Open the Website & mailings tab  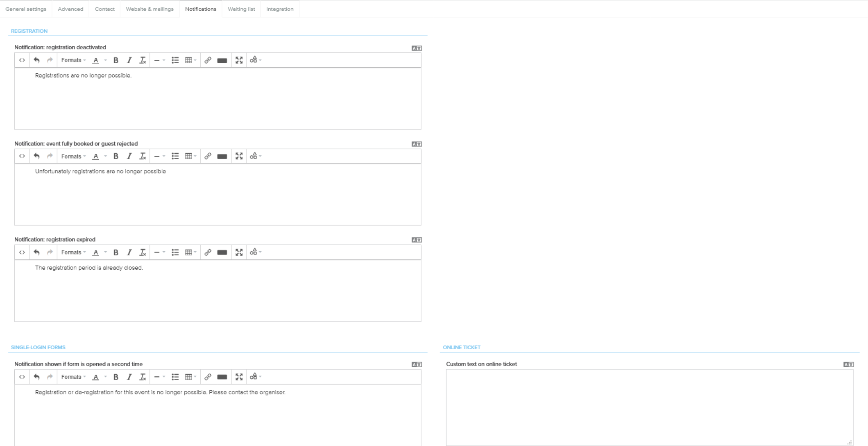point(150,9)
